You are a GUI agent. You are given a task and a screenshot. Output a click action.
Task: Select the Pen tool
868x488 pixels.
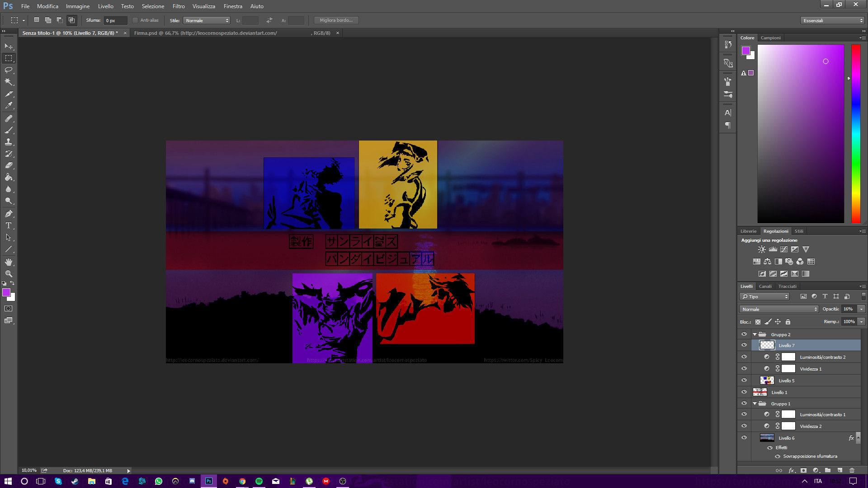(x=9, y=214)
